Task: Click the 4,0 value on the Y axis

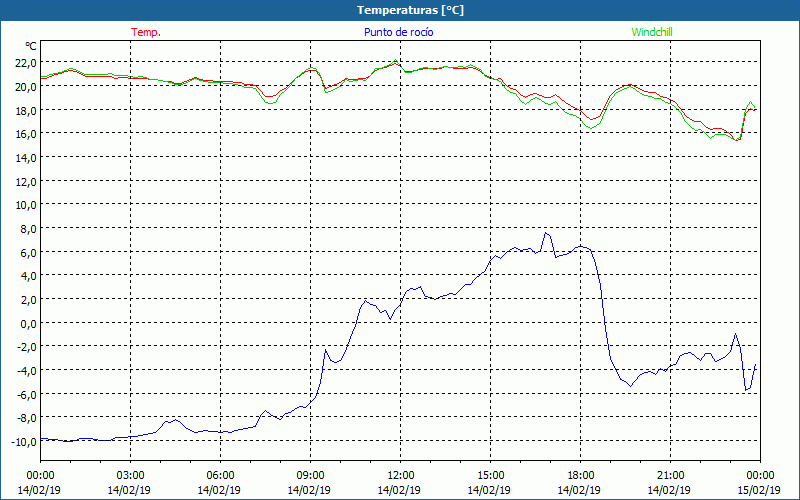Action: click(x=29, y=276)
